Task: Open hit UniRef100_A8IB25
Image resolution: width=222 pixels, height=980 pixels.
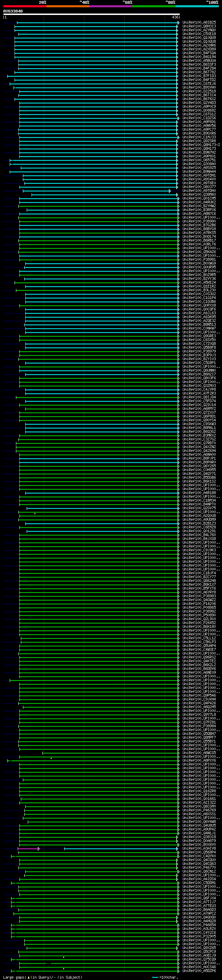Action: coord(199,23)
